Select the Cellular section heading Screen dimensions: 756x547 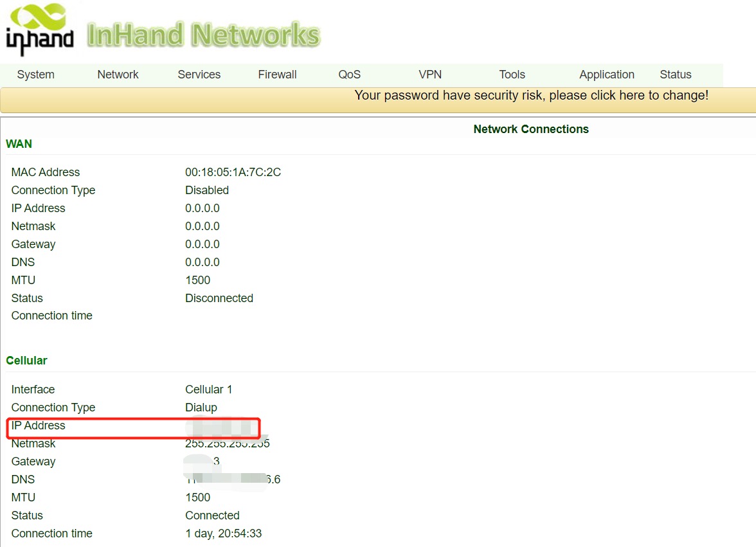(26, 361)
